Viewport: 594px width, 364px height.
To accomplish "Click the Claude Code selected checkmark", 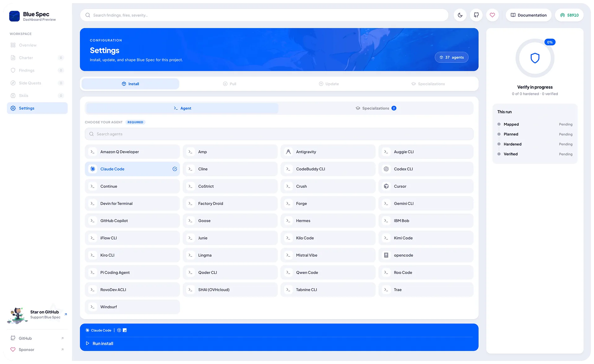I will pyautogui.click(x=175, y=169).
